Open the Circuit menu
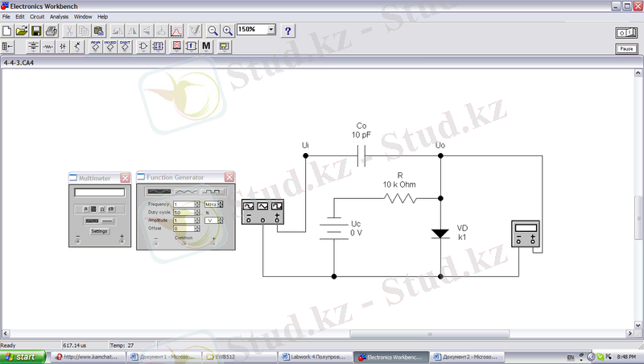 pos(37,16)
